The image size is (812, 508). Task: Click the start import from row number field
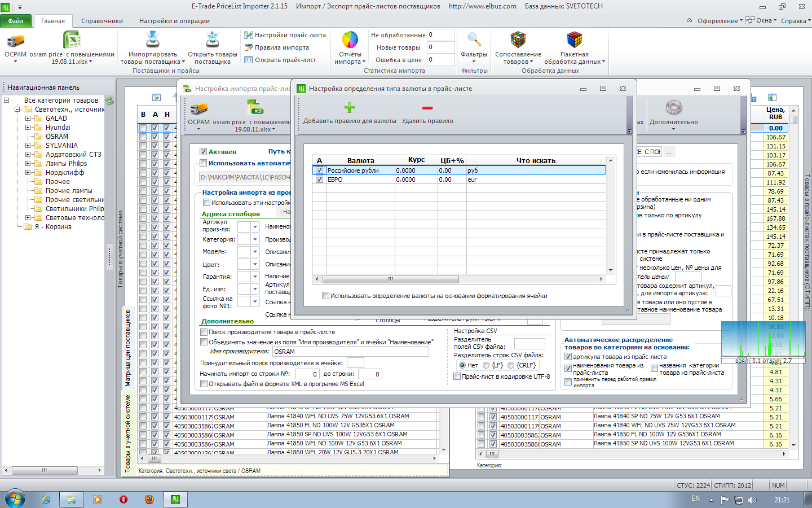coord(307,374)
